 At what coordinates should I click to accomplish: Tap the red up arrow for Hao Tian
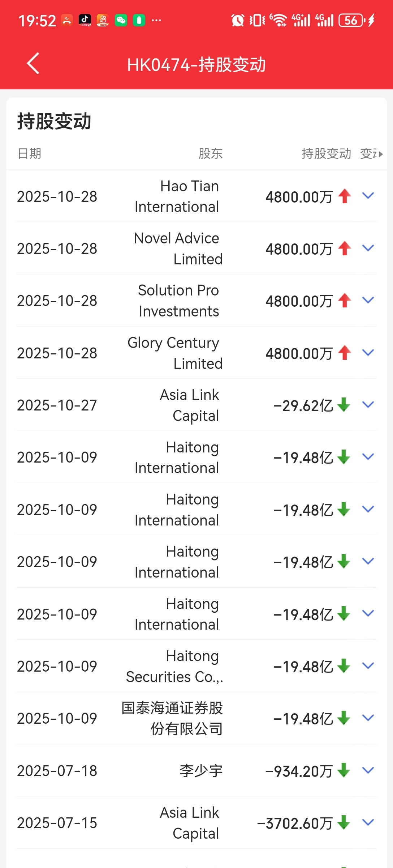click(x=345, y=196)
